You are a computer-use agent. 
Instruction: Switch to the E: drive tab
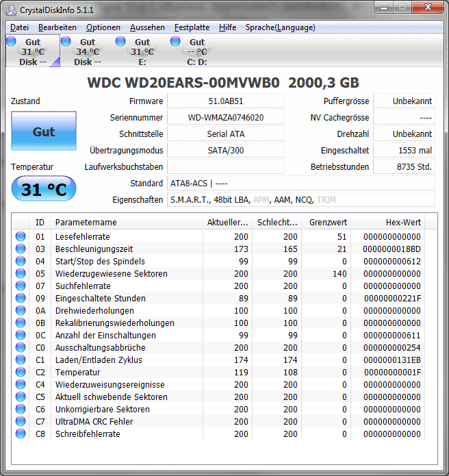tap(142, 51)
